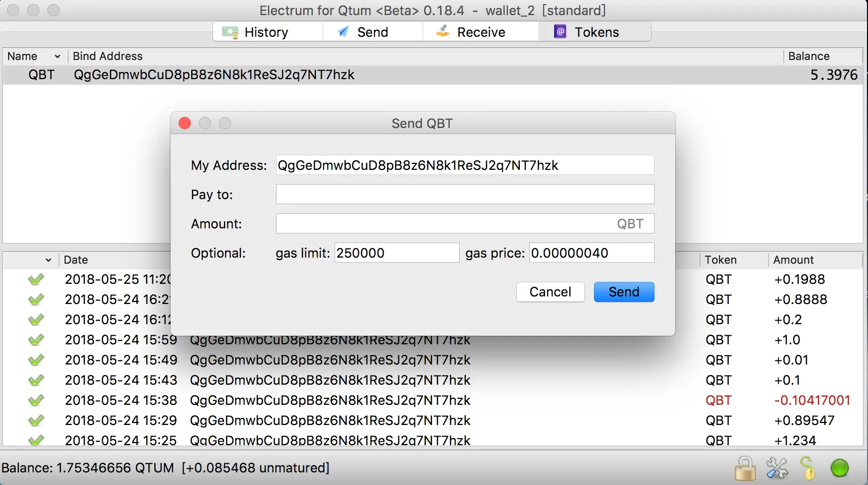The width and height of the screenshot is (868, 485).
Task: Edit the gas price field
Action: [x=591, y=253]
